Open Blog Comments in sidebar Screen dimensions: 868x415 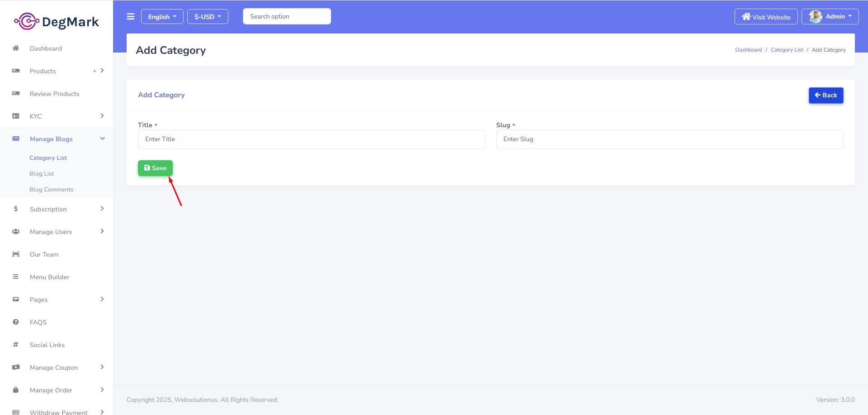[x=51, y=190]
